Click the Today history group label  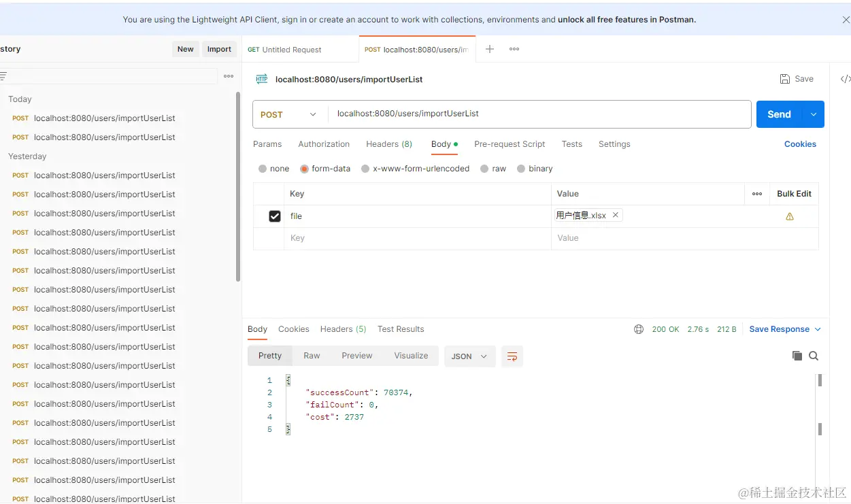click(20, 99)
